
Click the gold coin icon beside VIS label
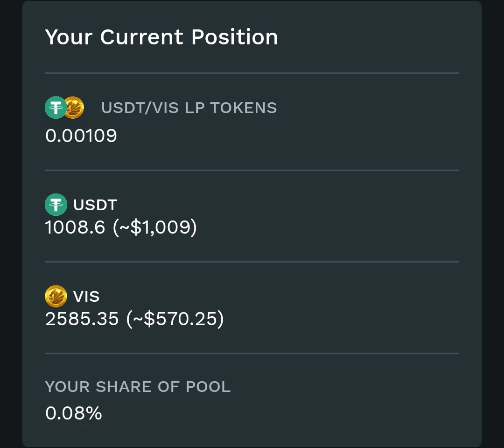(56, 296)
